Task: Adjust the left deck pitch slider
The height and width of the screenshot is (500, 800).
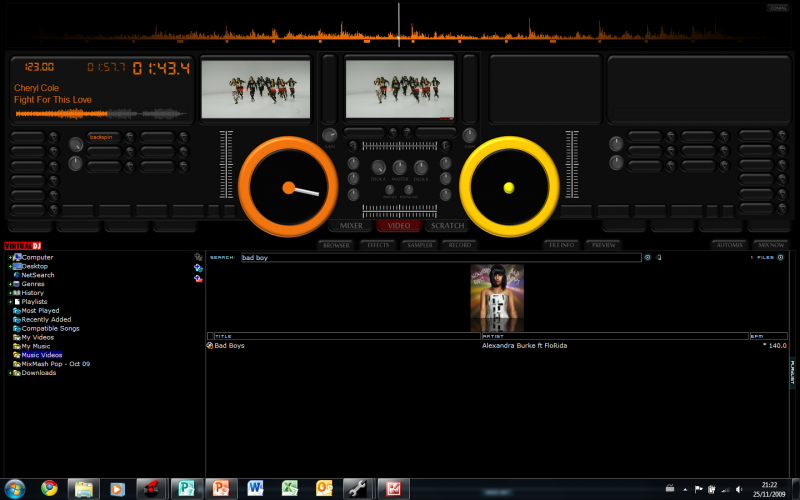Action: (226, 164)
